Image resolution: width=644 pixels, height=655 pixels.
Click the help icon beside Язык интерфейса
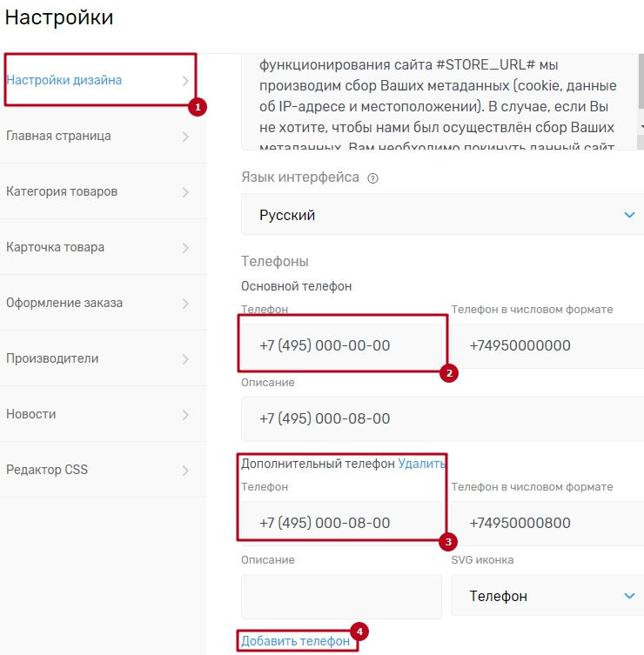[373, 177]
